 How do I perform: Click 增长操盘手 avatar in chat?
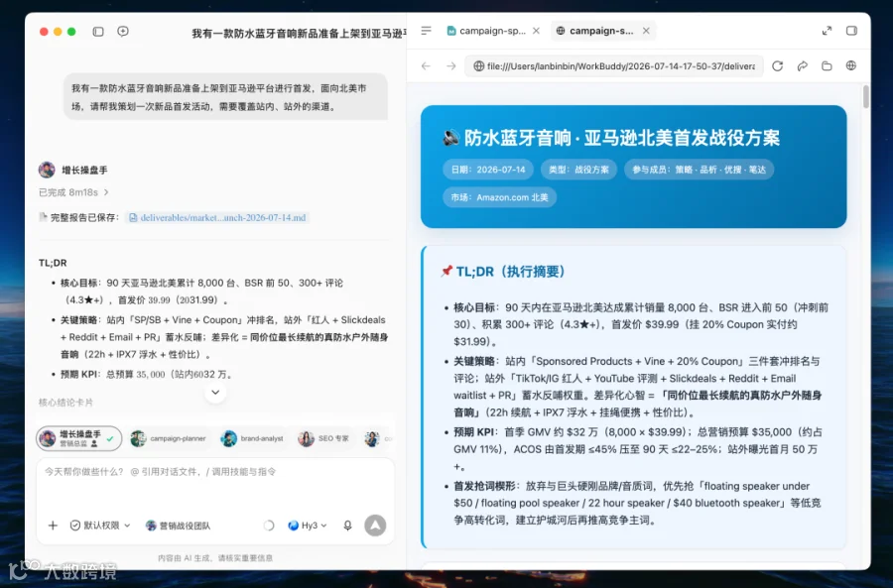47,170
